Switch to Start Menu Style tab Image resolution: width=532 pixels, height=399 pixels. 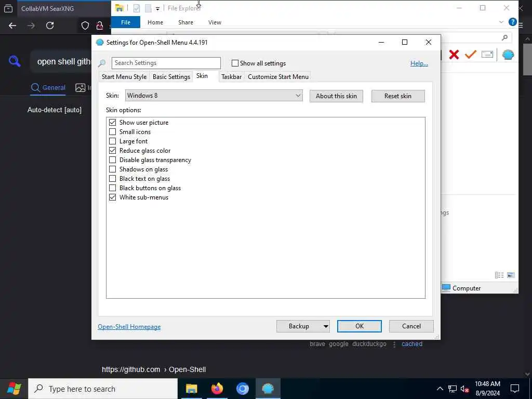click(124, 77)
